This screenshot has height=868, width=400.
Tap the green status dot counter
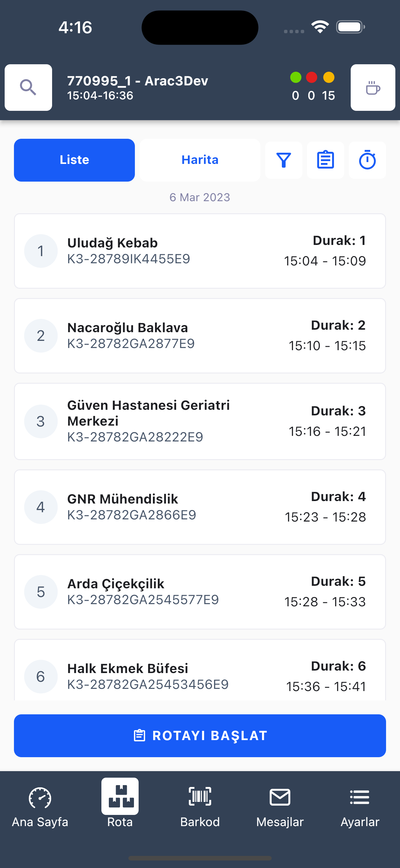pyautogui.click(x=296, y=86)
